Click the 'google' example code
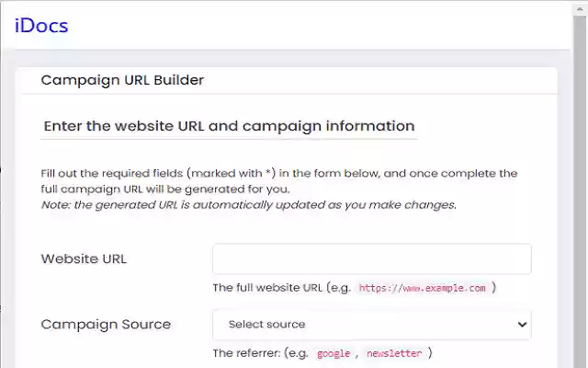The width and height of the screenshot is (588, 368). pyautogui.click(x=334, y=353)
